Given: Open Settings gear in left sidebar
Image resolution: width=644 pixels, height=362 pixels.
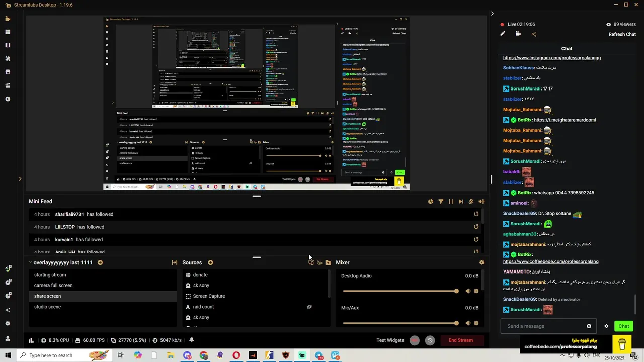Looking at the screenshot, I should [x=8, y=324].
